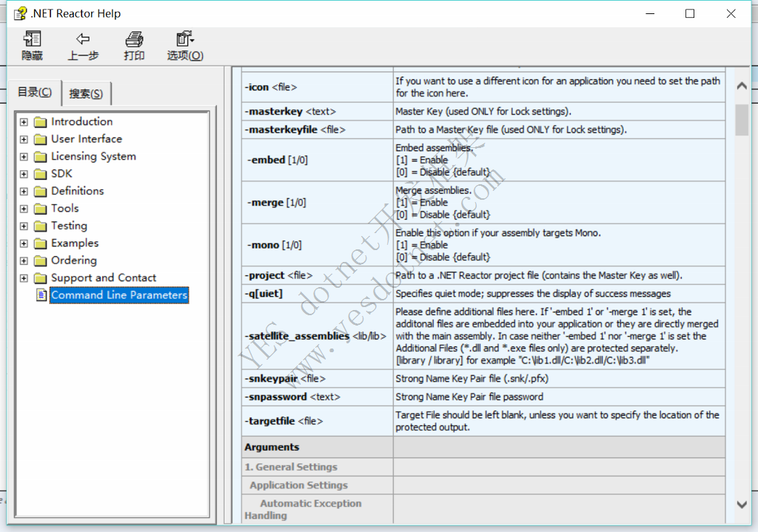758x532 pixels.
Task: Select the SDK folder icon
Action: pyautogui.click(x=41, y=175)
